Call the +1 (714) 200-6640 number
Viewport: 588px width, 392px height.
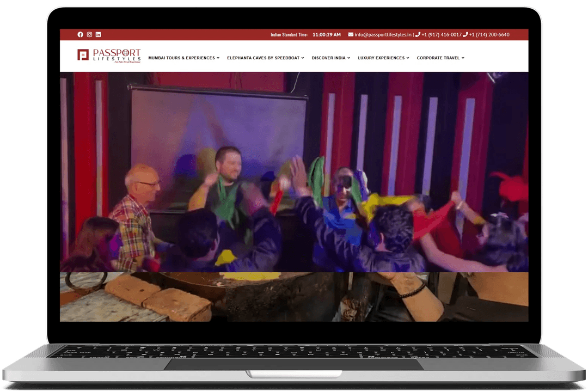489,34
